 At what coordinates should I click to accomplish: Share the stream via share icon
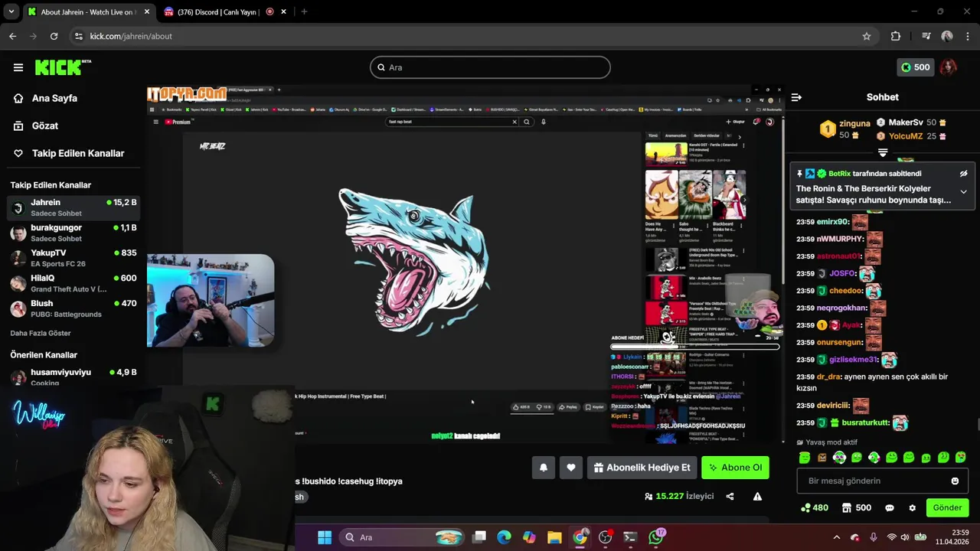[x=730, y=496]
